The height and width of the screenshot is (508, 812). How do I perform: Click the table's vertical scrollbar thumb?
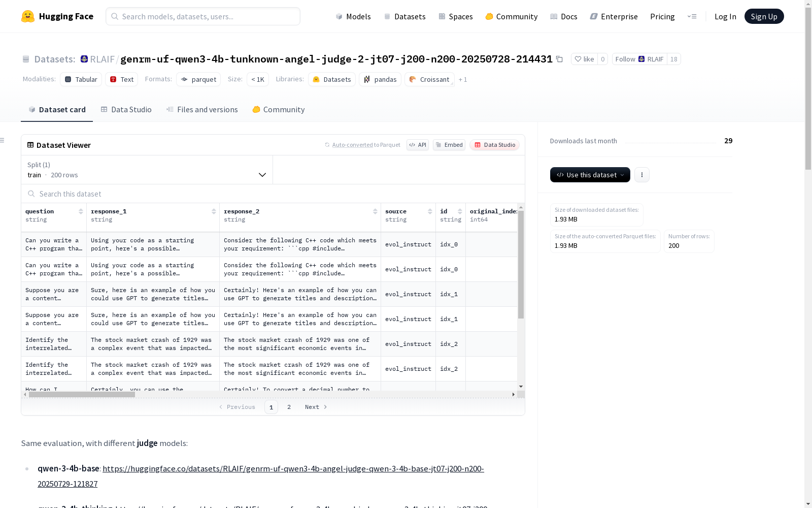[521, 265]
